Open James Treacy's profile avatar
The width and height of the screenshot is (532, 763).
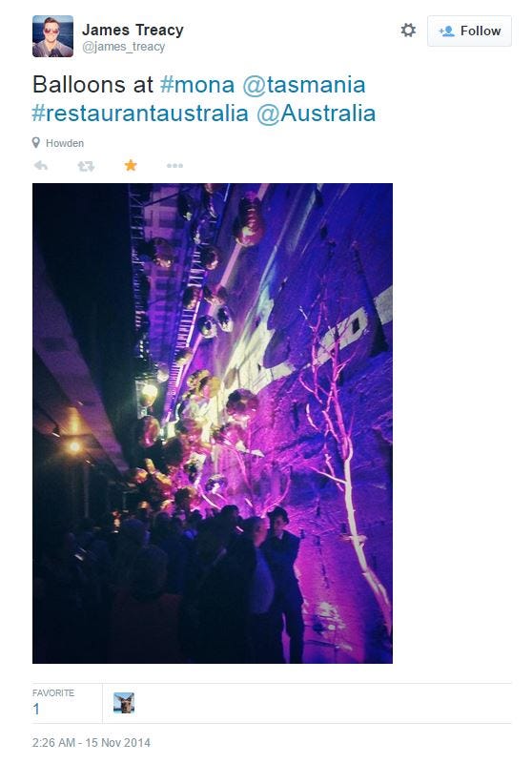(53, 36)
